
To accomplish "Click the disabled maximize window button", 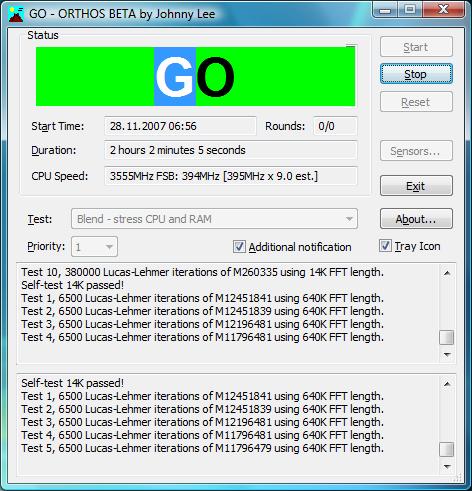I will tap(410, 10).
